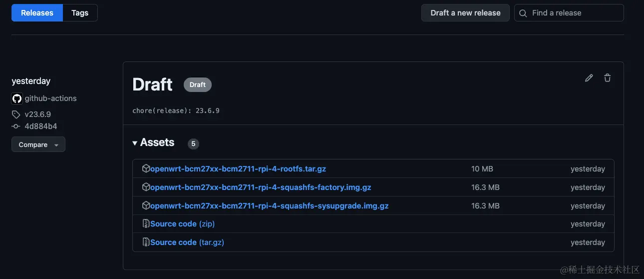Click Draft a new release button
Viewport: 644px width, 279px height.
pos(465,13)
